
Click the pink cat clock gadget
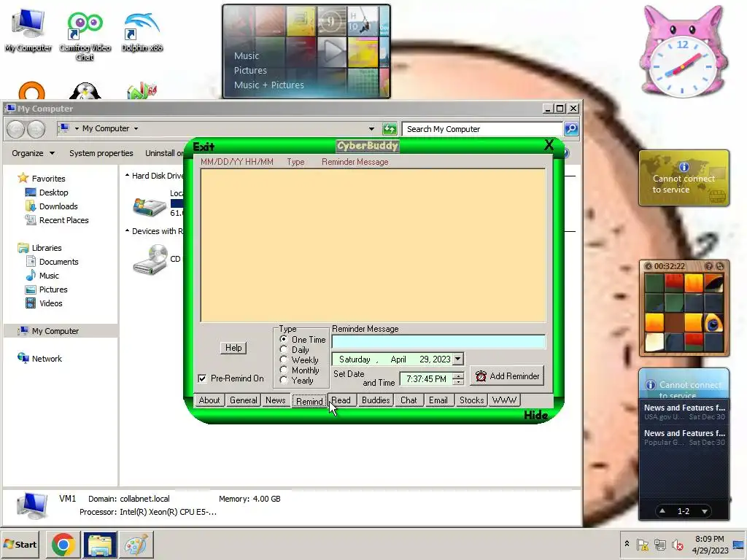tap(682, 53)
